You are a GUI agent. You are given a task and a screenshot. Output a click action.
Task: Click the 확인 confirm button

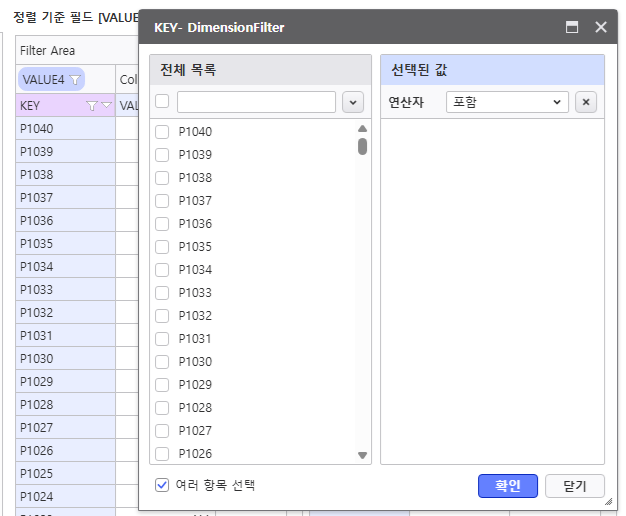coord(508,486)
